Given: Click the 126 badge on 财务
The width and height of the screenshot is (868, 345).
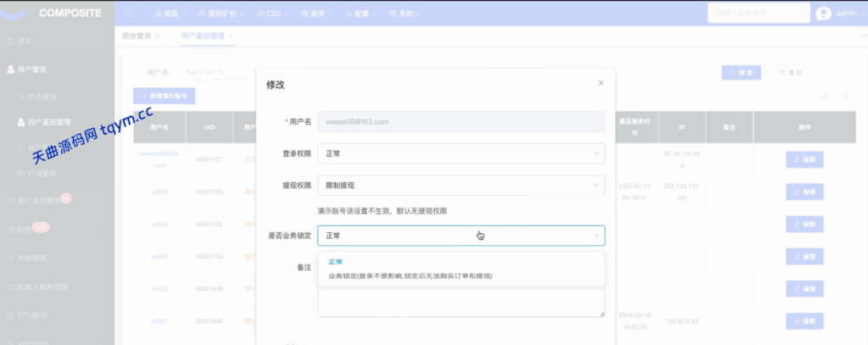Looking at the screenshot, I should pos(40,226).
